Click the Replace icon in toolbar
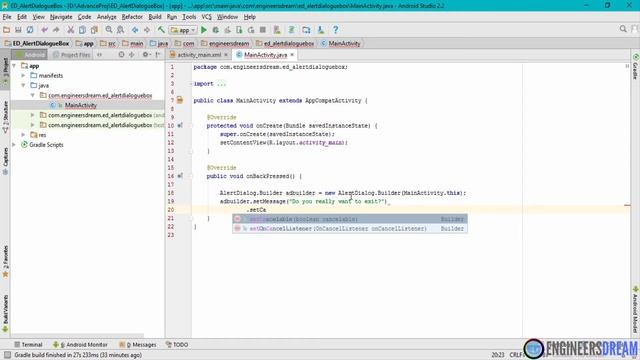The width and height of the screenshot is (640, 360). click(x=120, y=30)
